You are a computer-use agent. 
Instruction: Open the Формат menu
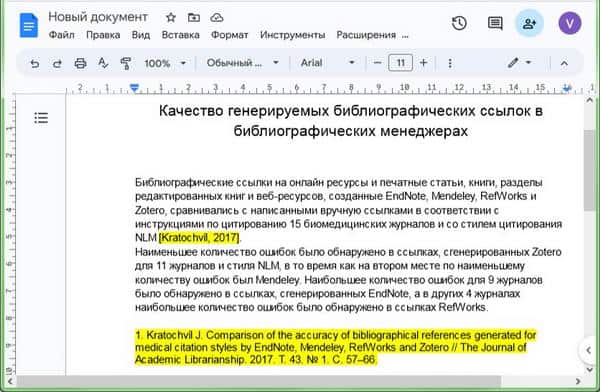click(x=230, y=35)
